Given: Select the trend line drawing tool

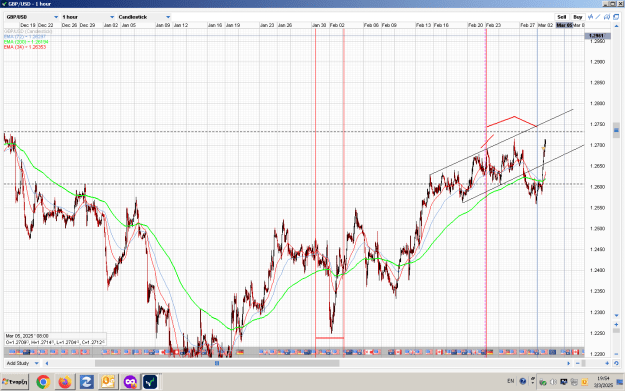Looking at the screenshot, I should tap(598, 17).
